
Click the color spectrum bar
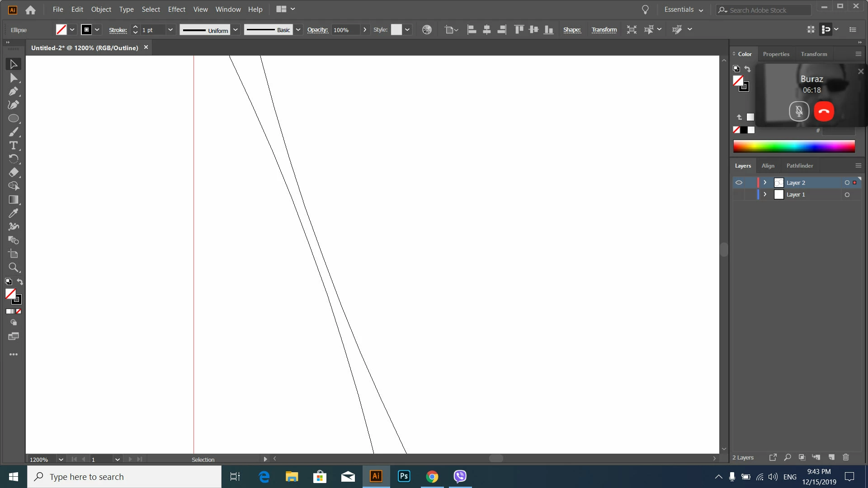794,146
